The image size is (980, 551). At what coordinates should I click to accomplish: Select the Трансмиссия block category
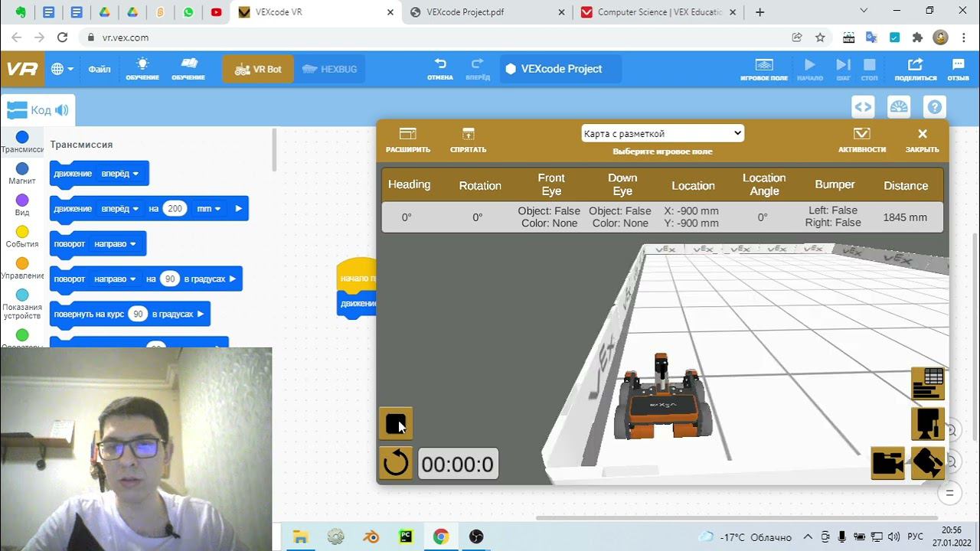(x=22, y=142)
